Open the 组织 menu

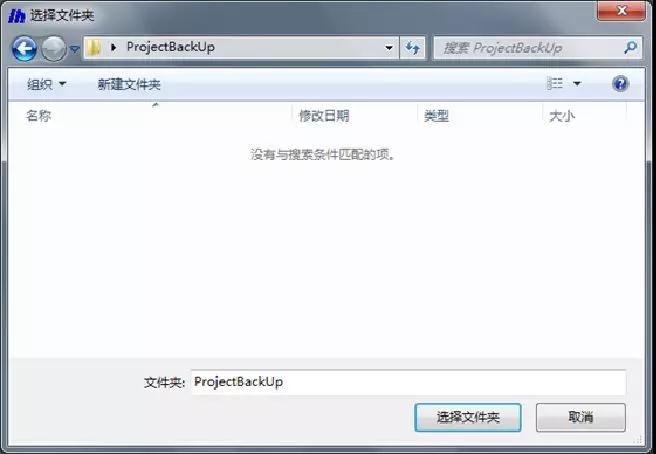46,85
